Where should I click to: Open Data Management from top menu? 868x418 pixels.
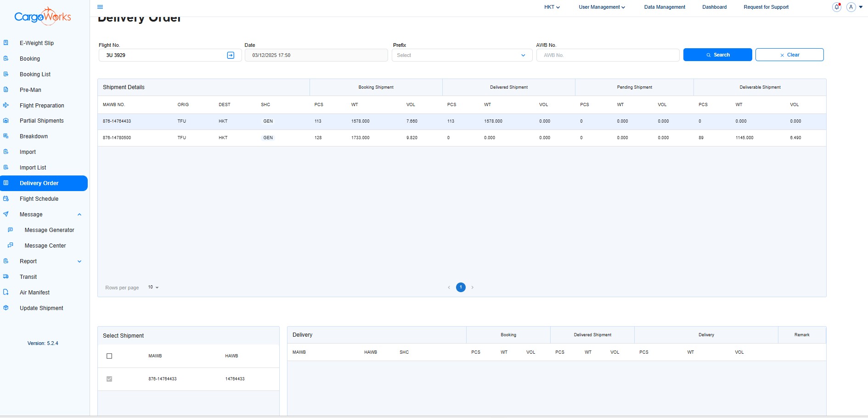(x=664, y=7)
